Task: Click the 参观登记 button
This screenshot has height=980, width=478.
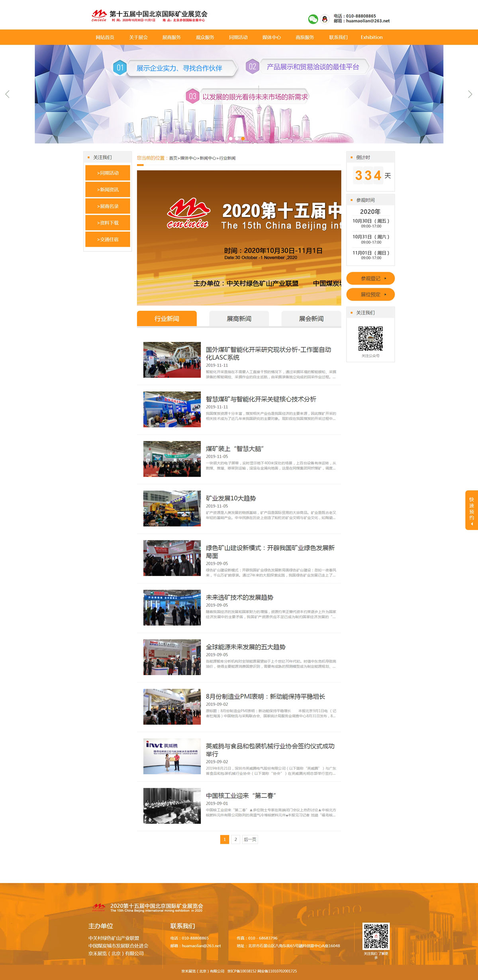Action: point(370,279)
